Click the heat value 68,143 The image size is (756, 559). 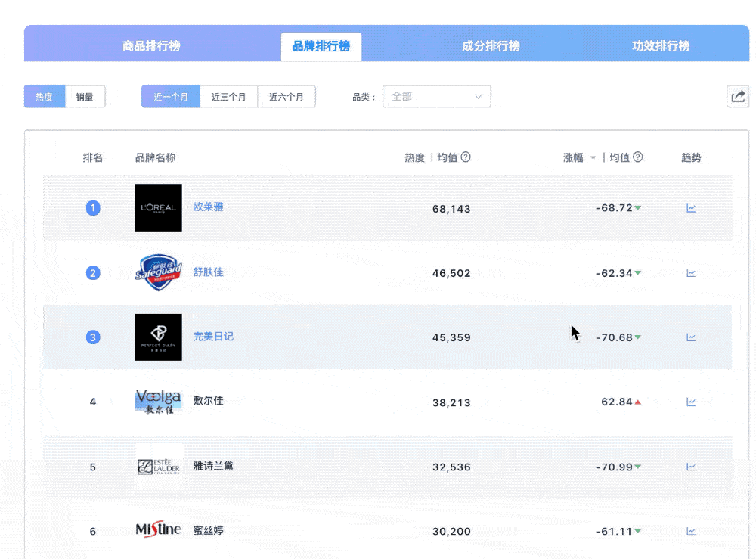coord(451,209)
